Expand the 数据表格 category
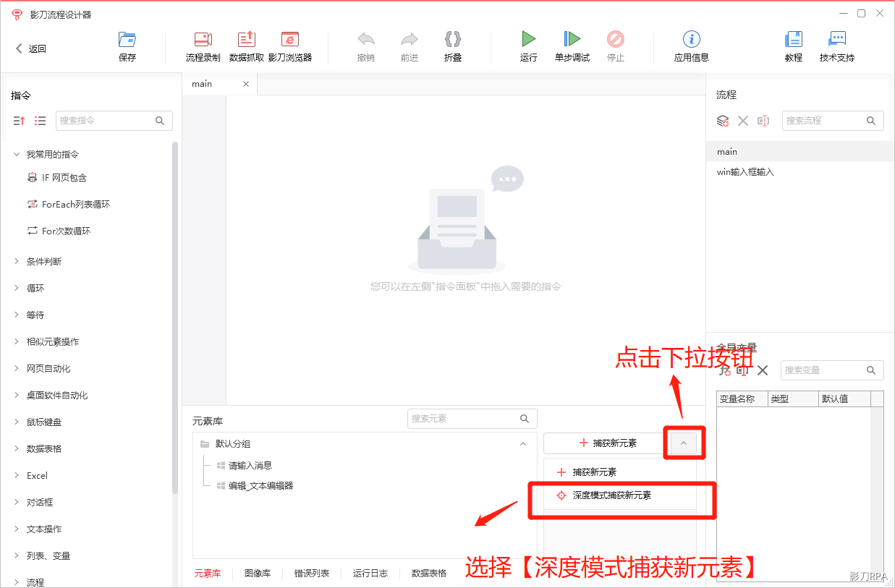Screen dimensions: 895x588 coord(17,448)
